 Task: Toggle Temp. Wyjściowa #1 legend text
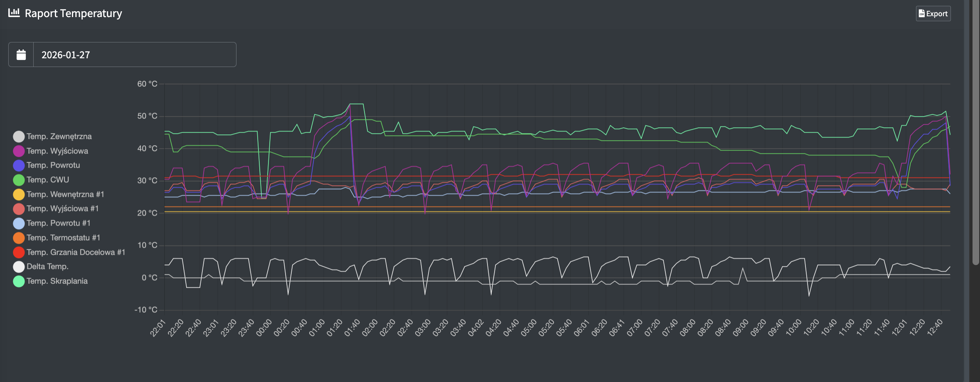(62, 208)
